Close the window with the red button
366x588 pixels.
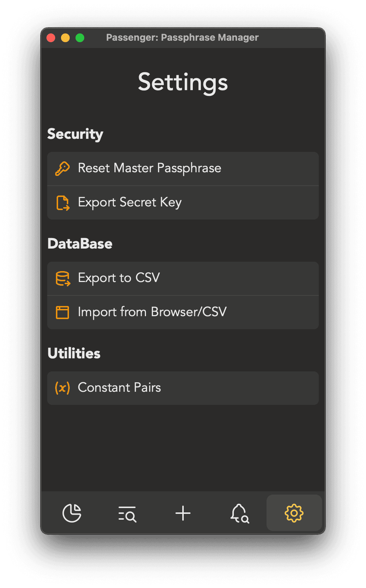coord(51,38)
